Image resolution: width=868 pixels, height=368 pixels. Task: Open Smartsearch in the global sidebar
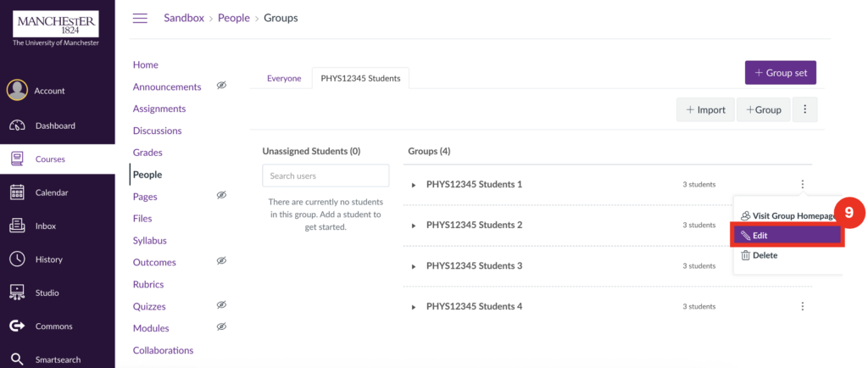click(x=57, y=360)
